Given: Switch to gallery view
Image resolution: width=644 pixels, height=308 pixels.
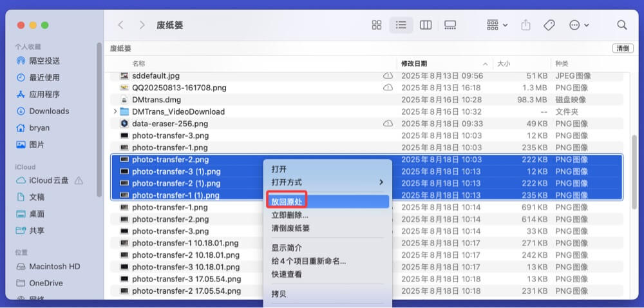Looking at the screenshot, I should 450,25.
